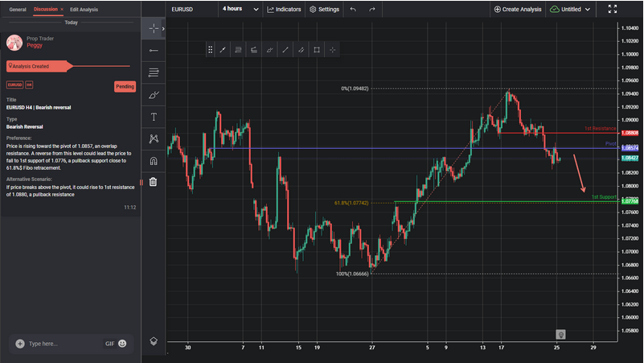Select the brush drawing tool in sidebar
This screenshot has height=363, width=644.
tap(154, 95)
